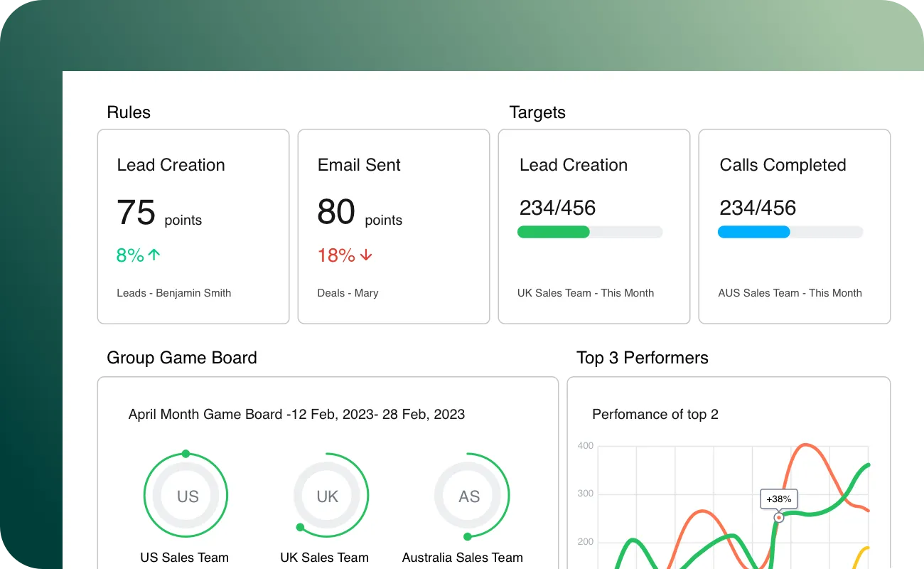Click the 234/456 Lead Creation count
The width and height of the screenshot is (924, 569).
pos(557,207)
